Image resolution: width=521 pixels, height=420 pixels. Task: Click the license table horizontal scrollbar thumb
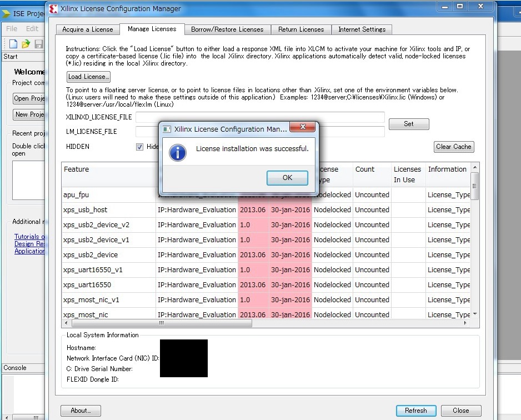tap(162, 323)
